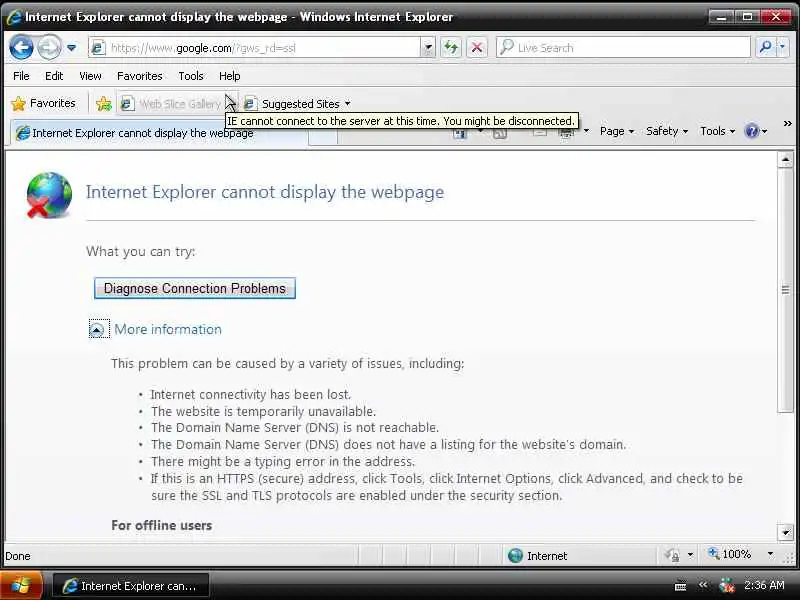Open the Tools menu in the menu bar
Viewport: 800px width, 600px height.
click(191, 76)
